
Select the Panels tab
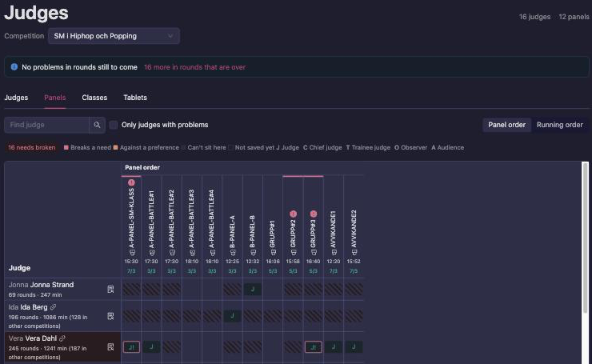click(x=54, y=98)
